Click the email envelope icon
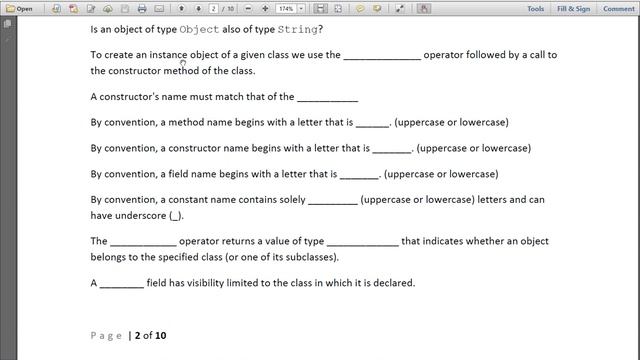Screen dimensions: 640x360 (x=159, y=9)
